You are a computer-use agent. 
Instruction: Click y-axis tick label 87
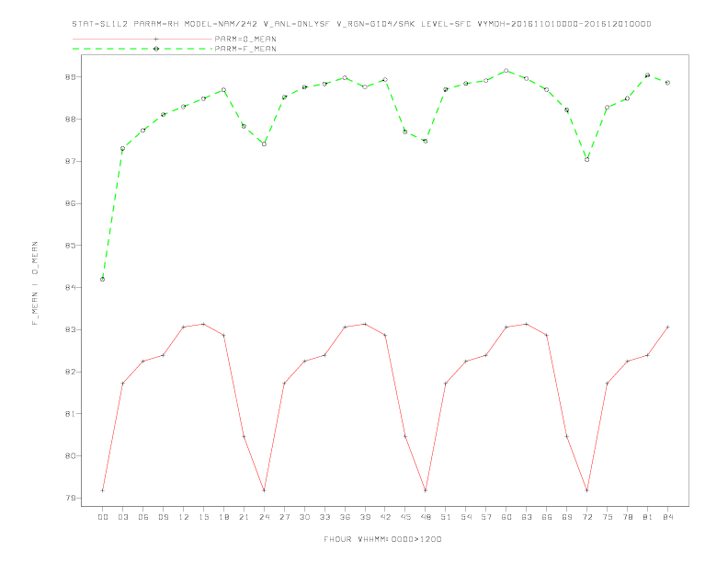pyautogui.click(x=70, y=161)
